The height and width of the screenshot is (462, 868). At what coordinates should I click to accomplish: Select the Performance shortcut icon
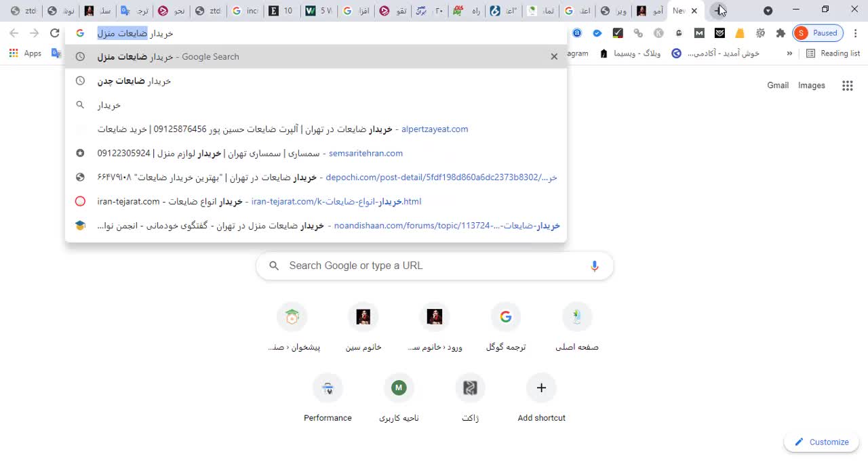(x=328, y=388)
